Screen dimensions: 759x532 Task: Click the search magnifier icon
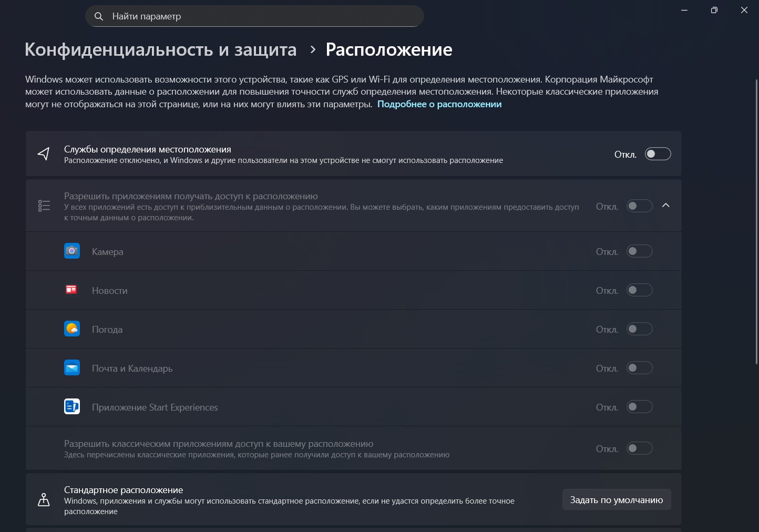[98, 16]
